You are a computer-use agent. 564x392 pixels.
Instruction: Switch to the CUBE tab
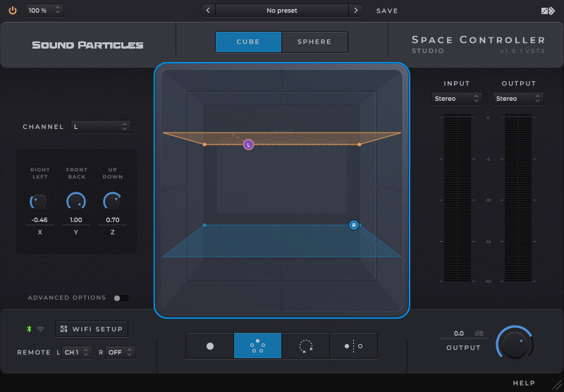coord(248,42)
